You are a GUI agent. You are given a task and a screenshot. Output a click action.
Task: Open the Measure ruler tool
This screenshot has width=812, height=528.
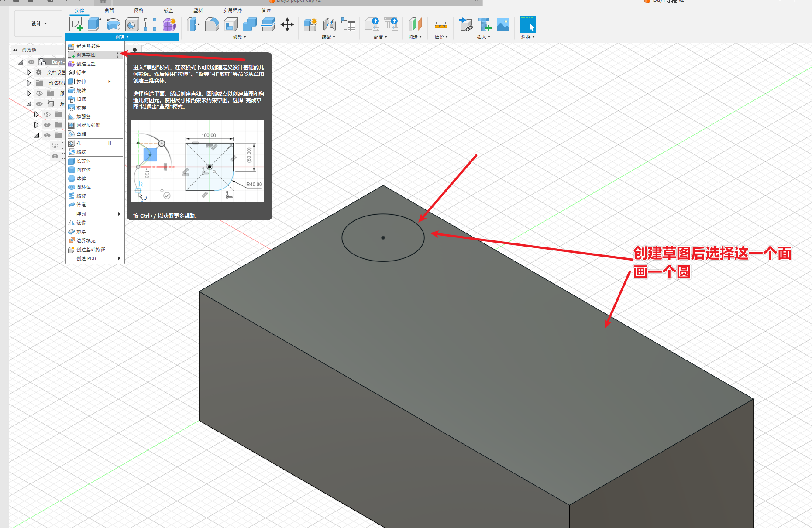click(440, 24)
